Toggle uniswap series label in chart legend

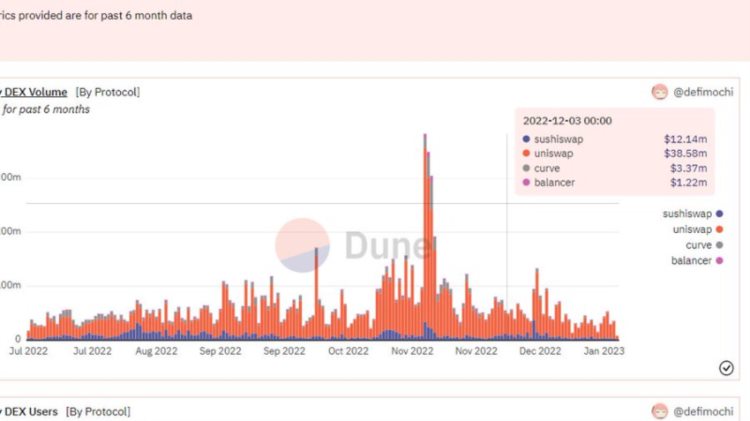[x=689, y=229]
